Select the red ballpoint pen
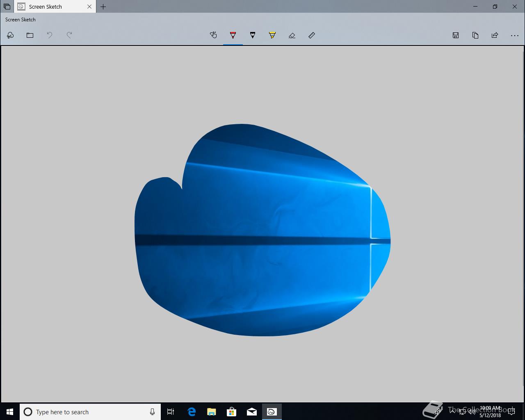Screen dimensions: 525x420 [233, 35]
